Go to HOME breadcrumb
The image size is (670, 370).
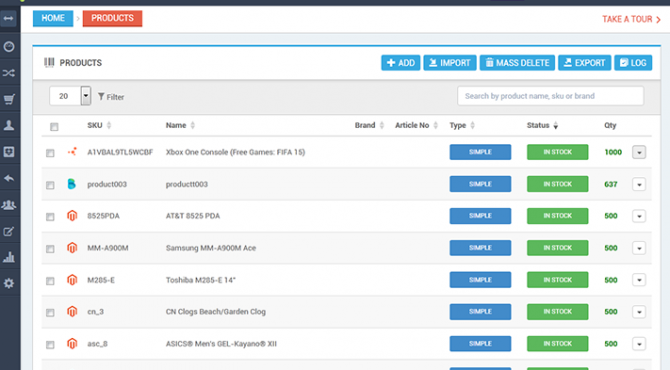tap(53, 18)
